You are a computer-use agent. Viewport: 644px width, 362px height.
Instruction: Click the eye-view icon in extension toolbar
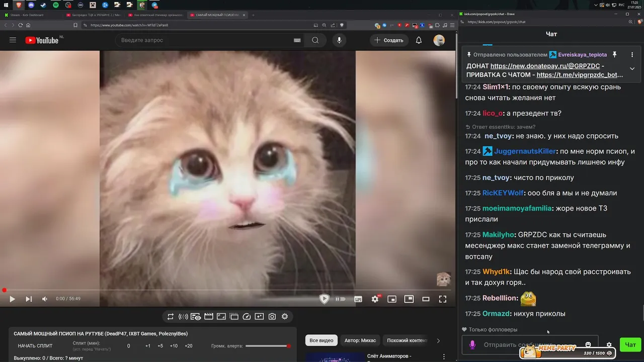196,316
